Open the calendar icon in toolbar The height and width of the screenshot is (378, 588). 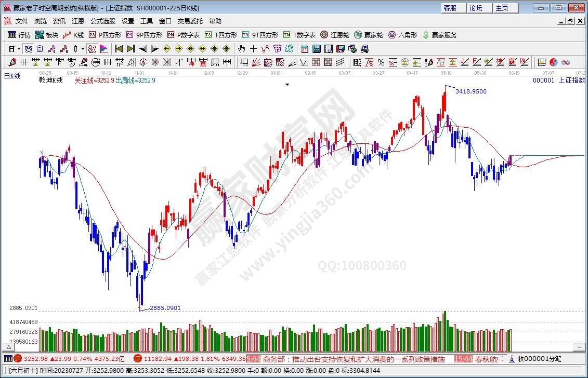[305, 49]
